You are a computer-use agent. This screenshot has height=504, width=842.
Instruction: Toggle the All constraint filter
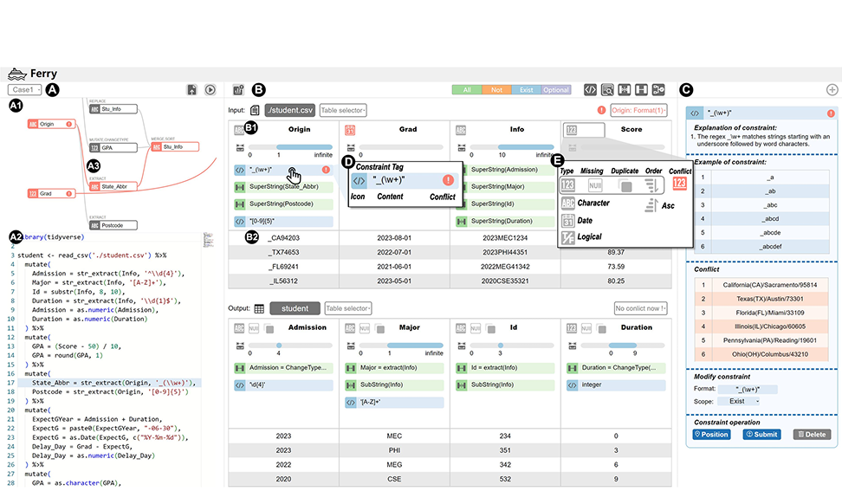[467, 89]
